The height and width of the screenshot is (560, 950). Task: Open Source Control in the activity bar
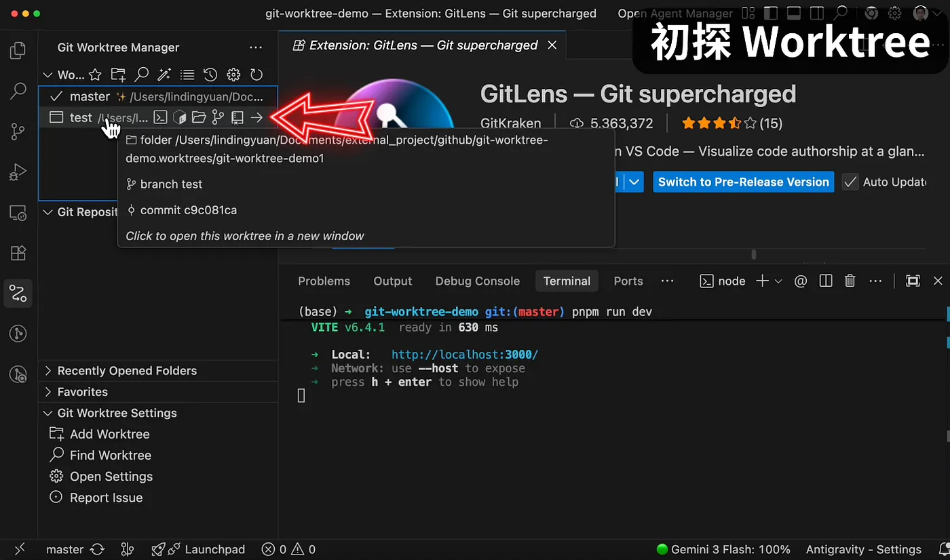point(18,132)
